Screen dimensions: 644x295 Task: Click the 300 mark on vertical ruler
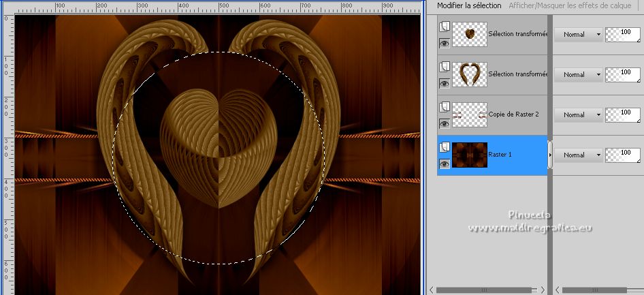pos(7,148)
